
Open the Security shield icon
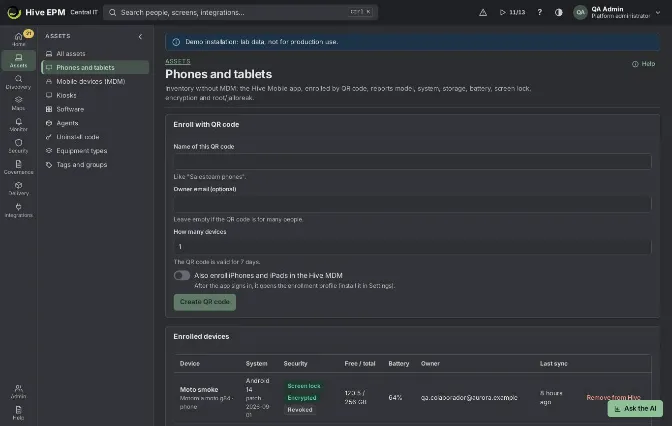click(18, 146)
